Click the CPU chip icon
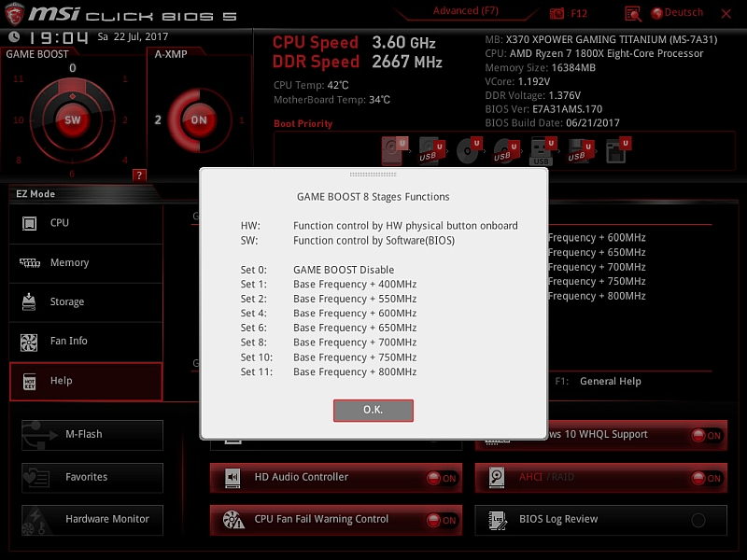The width and height of the screenshot is (747, 560). [x=30, y=223]
